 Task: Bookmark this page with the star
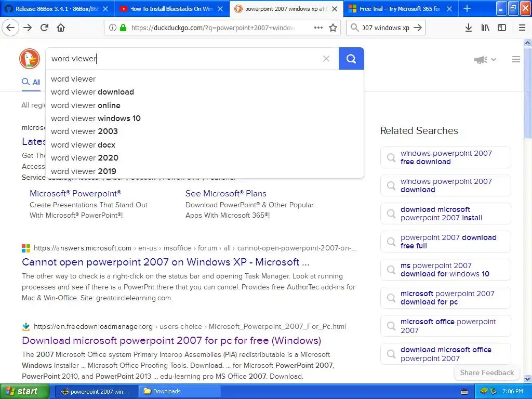(333, 28)
